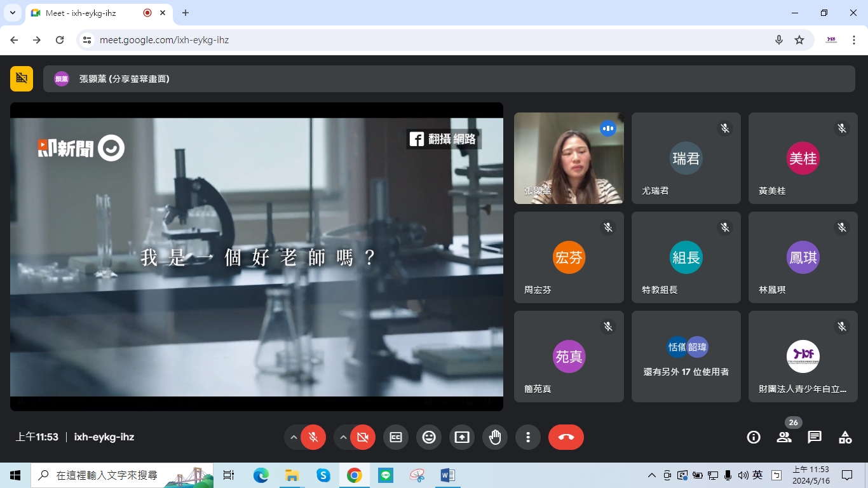
Task: Turn on your camera
Action: (x=362, y=437)
